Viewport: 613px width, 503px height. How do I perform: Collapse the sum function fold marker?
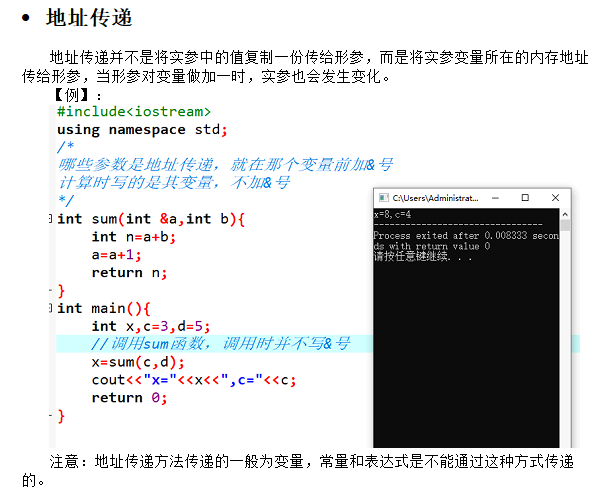(x=50, y=218)
